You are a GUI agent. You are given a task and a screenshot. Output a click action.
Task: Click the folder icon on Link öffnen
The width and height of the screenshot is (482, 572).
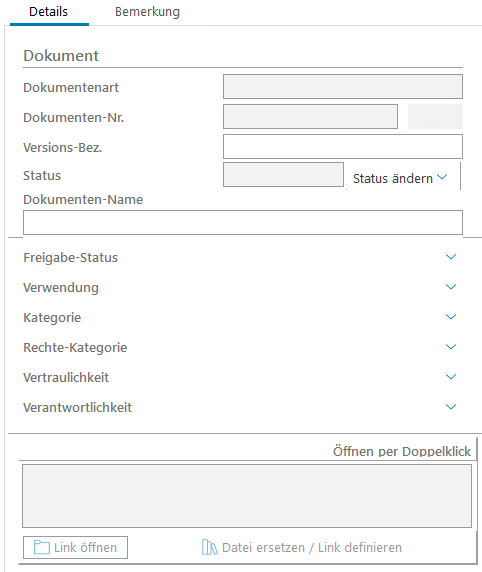coord(42,547)
